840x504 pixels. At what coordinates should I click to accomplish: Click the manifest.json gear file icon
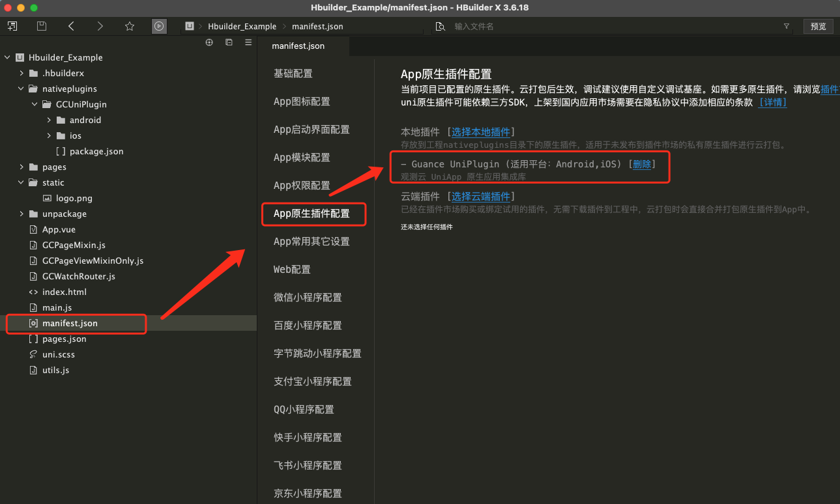coord(33,323)
